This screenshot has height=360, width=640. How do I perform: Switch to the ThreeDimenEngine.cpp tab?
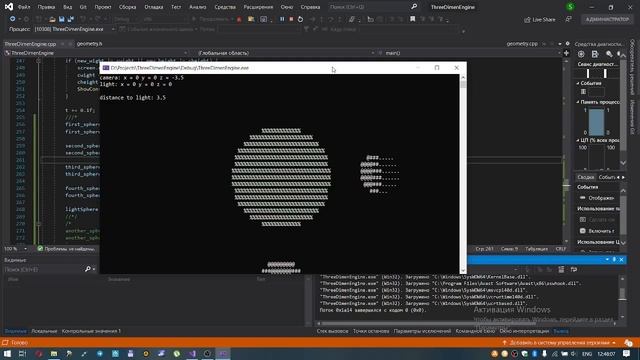(30, 44)
